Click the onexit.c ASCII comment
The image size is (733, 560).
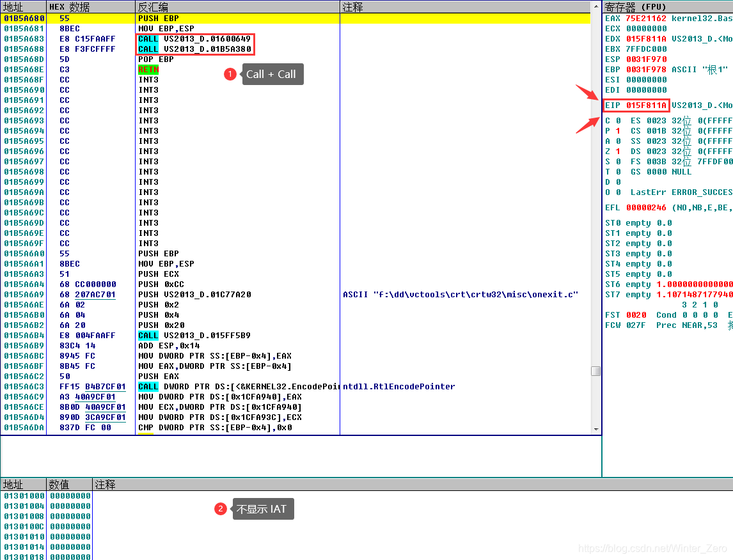[x=461, y=295]
